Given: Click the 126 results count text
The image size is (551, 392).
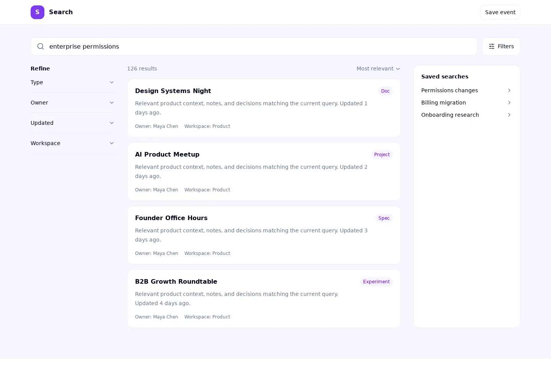Looking at the screenshot, I should [x=142, y=69].
